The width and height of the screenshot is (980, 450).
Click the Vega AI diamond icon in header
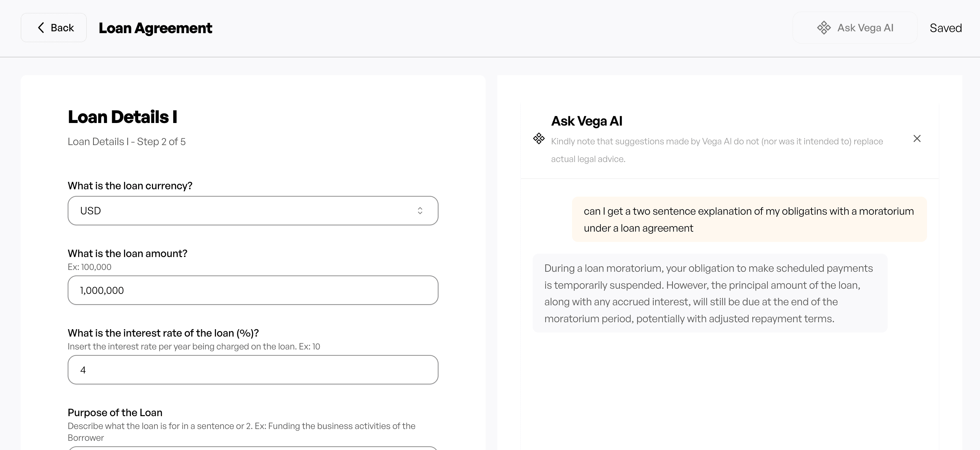coord(824,28)
